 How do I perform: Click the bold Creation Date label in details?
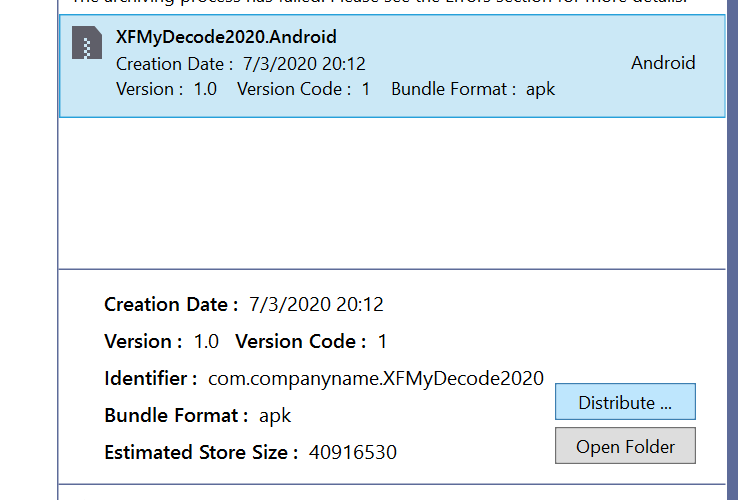(x=171, y=305)
